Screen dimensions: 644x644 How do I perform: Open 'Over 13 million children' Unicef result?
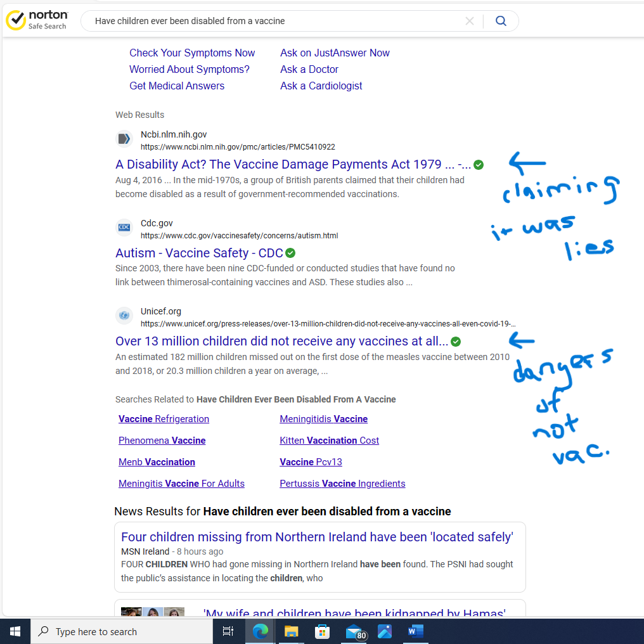[281, 341]
